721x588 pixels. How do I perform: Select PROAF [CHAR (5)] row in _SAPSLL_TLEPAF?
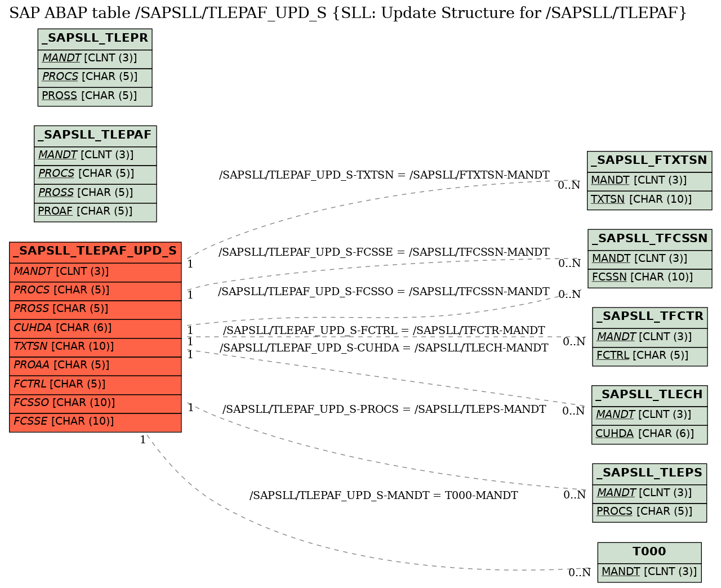pyautogui.click(x=95, y=211)
